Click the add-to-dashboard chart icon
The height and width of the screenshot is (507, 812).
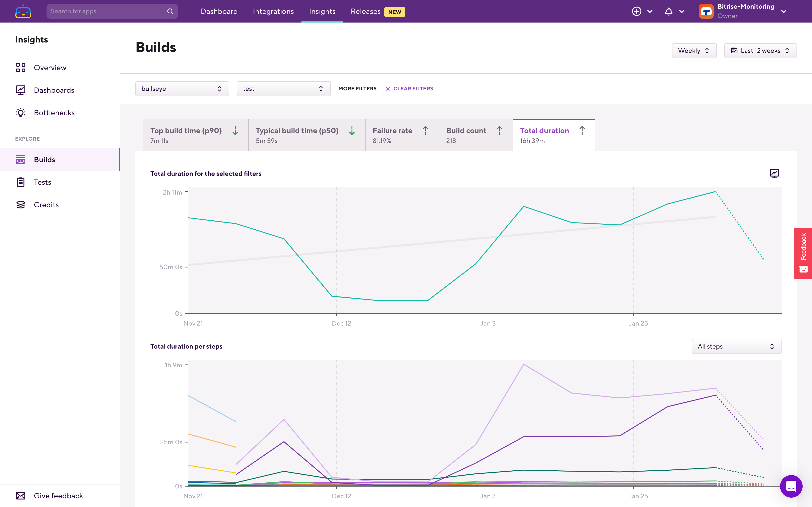[x=774, y=173]
